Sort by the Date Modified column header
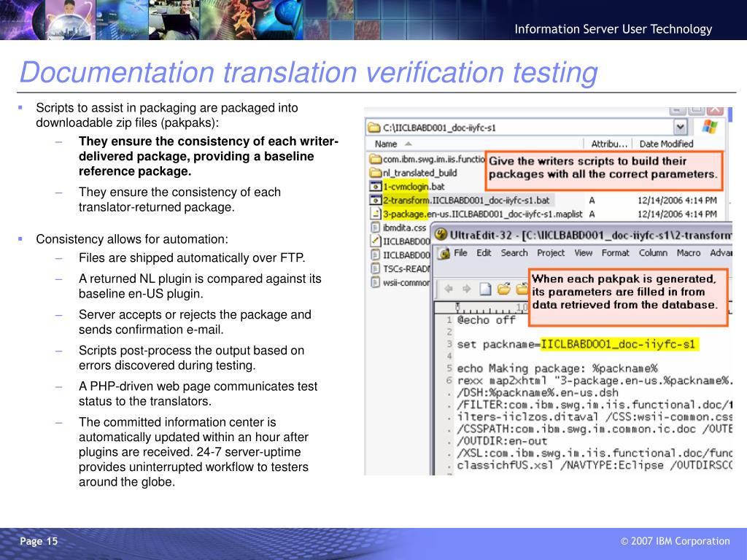 point(666,144)
